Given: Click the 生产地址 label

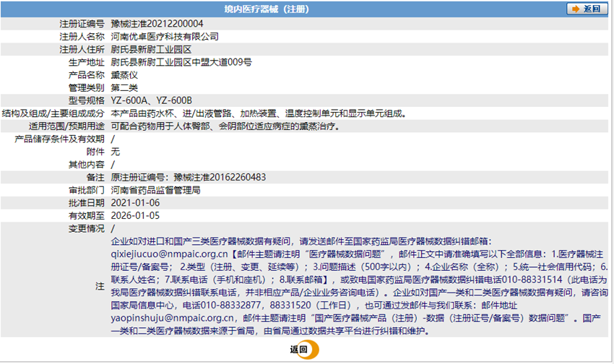Looking at the screenshot, I should click(x=87, y=62).
